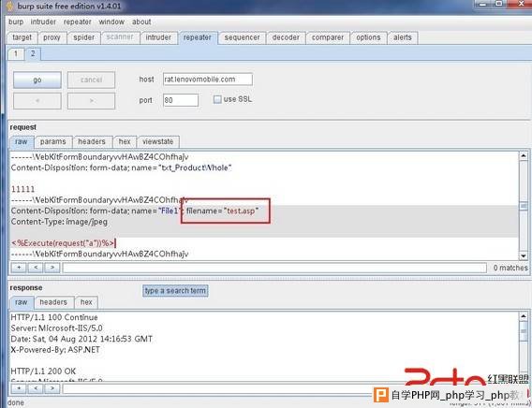Viewport: 532px width, 408px height.
Task: Open the window menu
Action: coord(111,22)
